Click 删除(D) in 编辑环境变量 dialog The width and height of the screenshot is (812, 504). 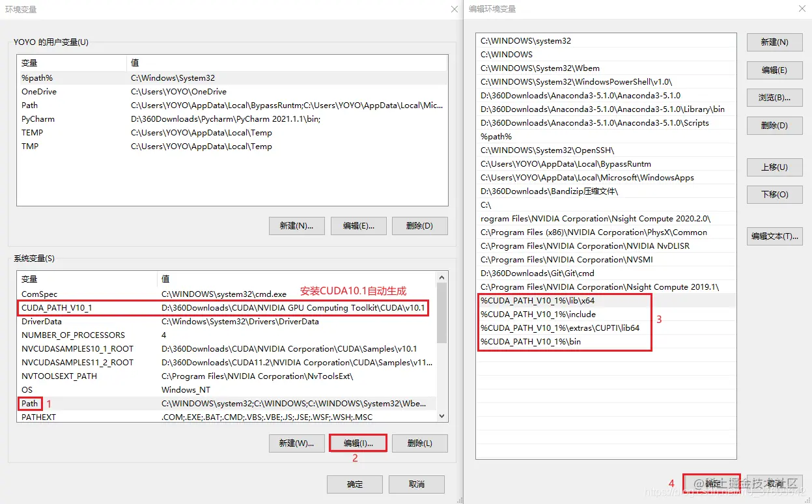pos(774,126)
